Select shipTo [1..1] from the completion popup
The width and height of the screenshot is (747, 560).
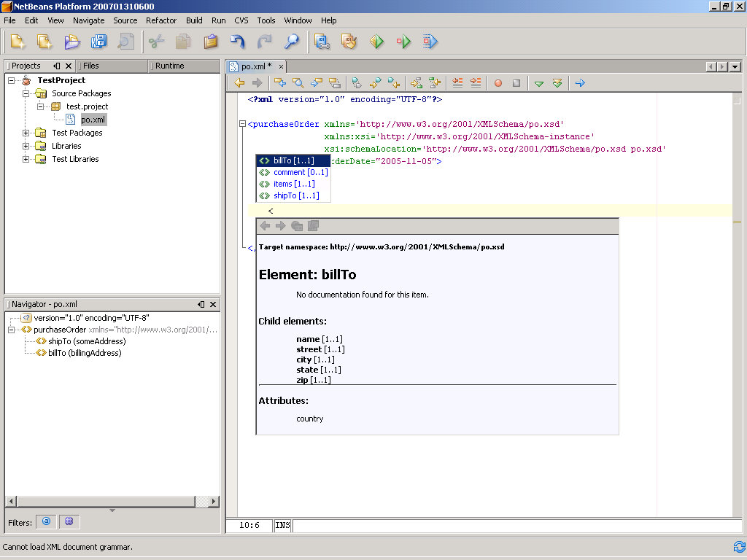coord(295,195)
